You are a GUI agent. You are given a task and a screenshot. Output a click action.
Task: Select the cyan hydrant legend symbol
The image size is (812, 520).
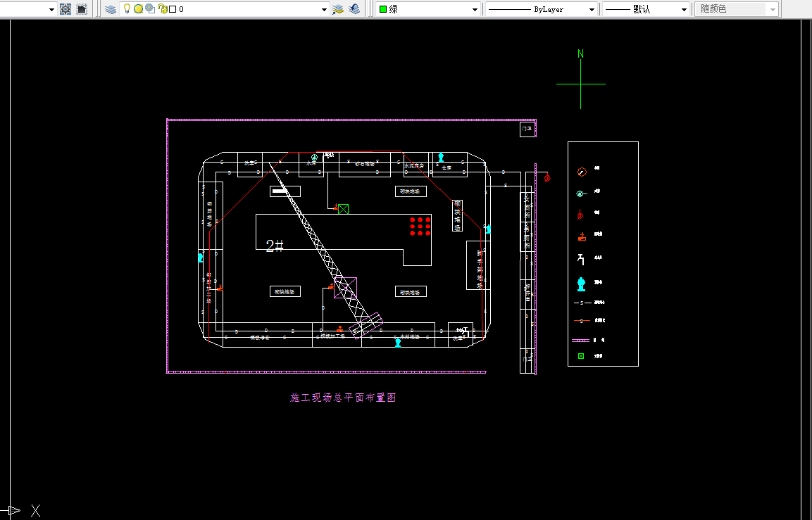[x=581, y=284]
